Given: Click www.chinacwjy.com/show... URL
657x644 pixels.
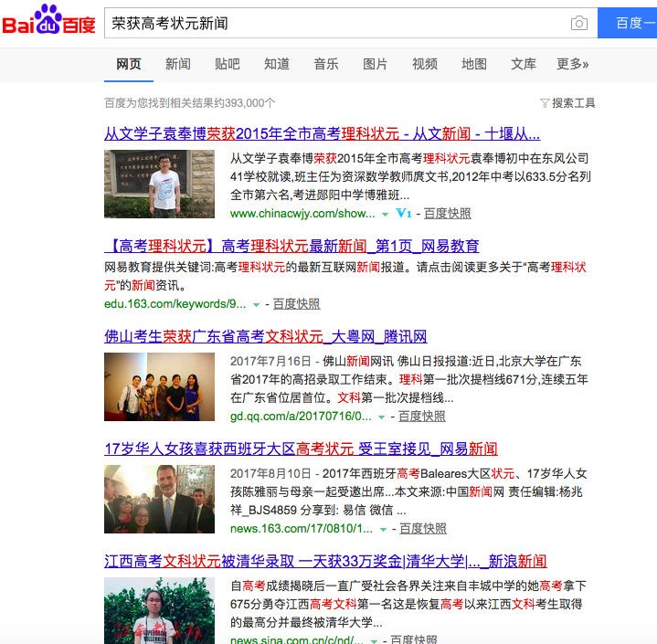Looking at the screenshot, I should (x=302, y=214).
